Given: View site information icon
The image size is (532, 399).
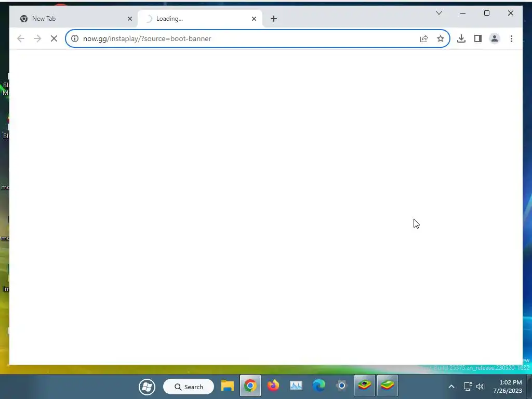Looking at the screenshot, I should [x=75, y=38].
